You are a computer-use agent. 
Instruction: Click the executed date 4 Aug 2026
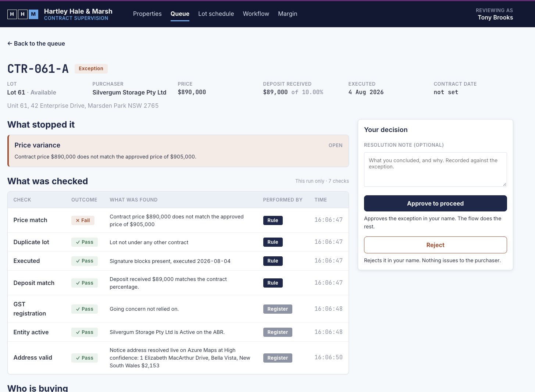coord(366,92)
